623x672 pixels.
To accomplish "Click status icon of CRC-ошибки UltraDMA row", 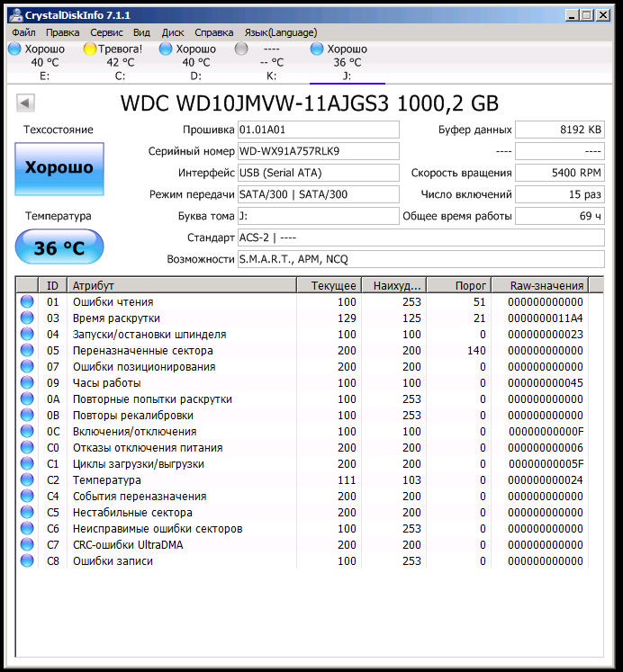I will [27, 544].
